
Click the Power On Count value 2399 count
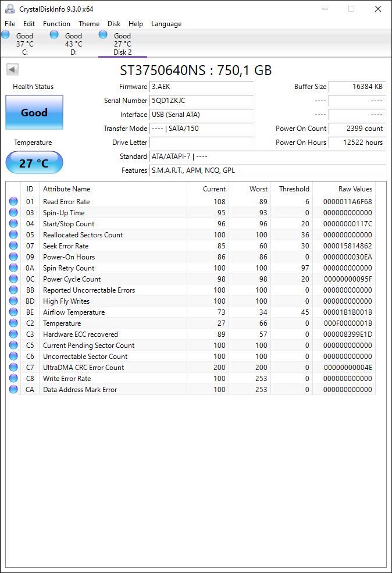tap(358, 128)
